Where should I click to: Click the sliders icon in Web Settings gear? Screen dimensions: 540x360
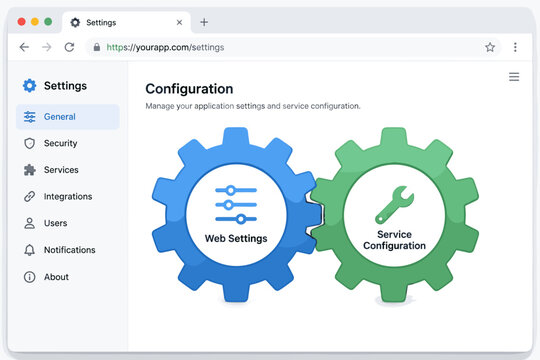tap(236, 205)
